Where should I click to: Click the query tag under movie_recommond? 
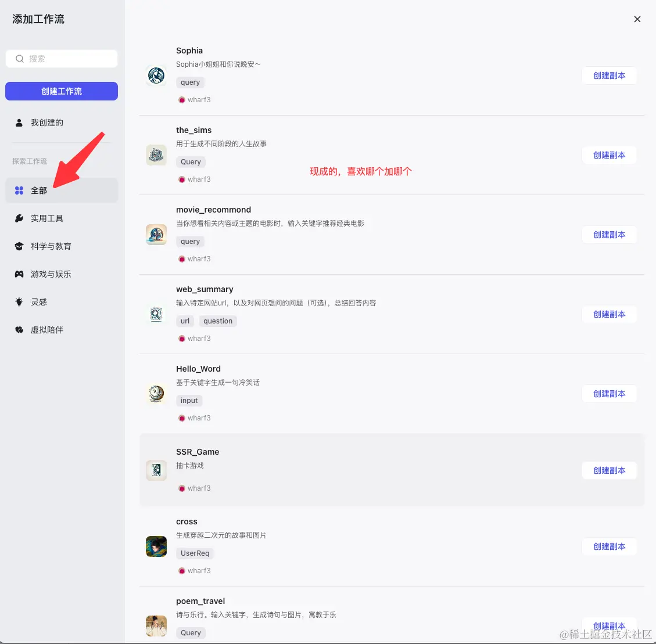[x=190, y=242]
